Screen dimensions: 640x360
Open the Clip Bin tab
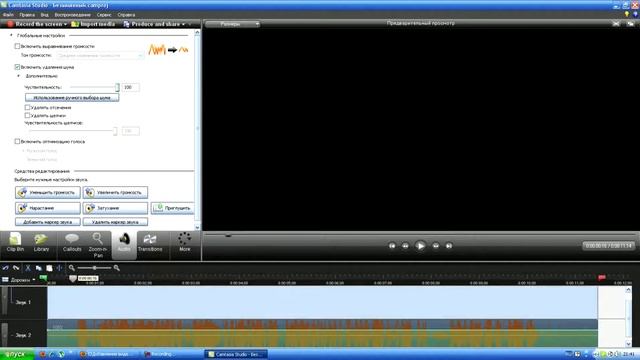pos(16,243)
